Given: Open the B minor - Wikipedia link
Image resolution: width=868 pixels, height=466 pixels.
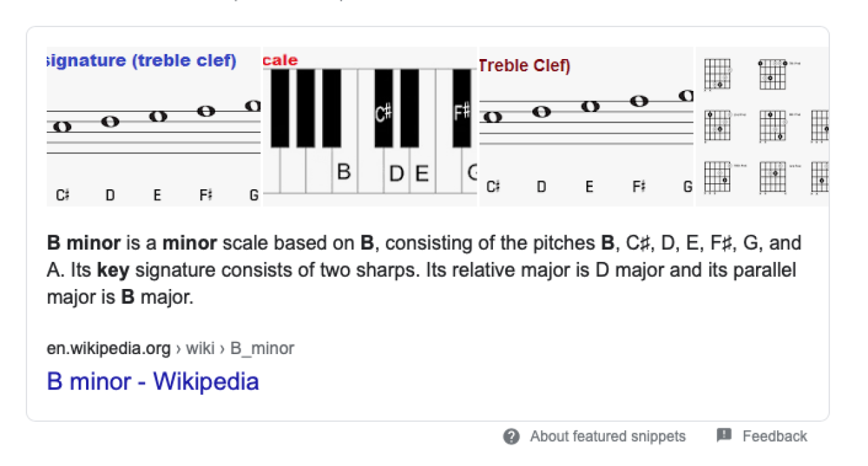Looking at the screenshot, I should coord(153,381).
